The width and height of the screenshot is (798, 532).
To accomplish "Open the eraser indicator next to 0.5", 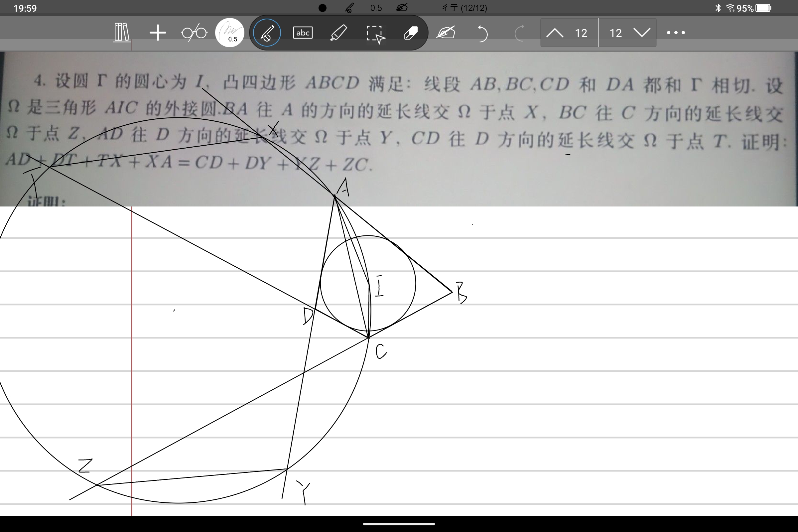I will click(x=402, y=7).
